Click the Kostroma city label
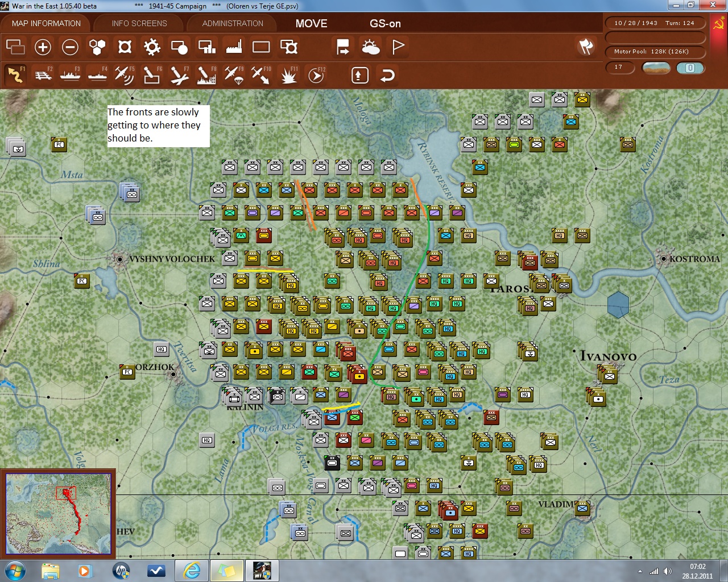The height and width of the screenshot is (582, 728). [x=694, y=259]
